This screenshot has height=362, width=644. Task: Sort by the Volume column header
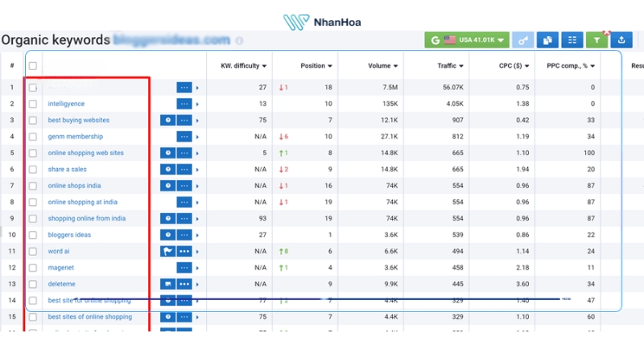383,66
